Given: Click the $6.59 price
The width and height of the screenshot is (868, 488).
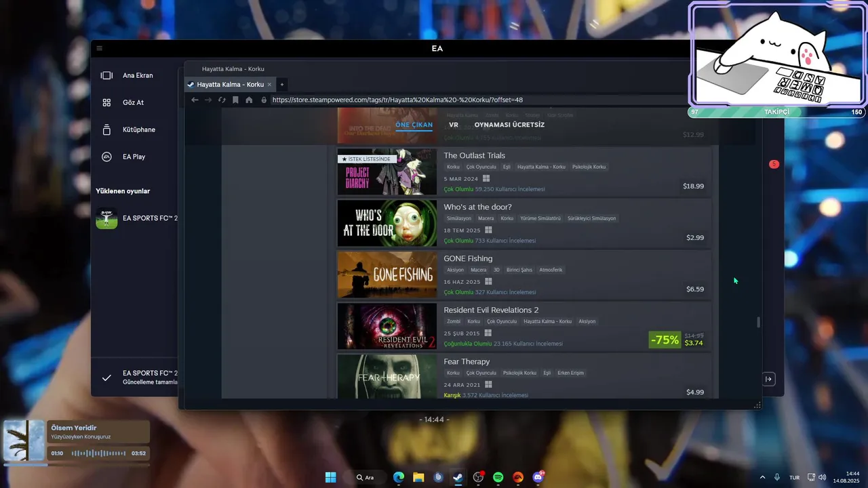Looking at the screenshot, I should point(695,289).
